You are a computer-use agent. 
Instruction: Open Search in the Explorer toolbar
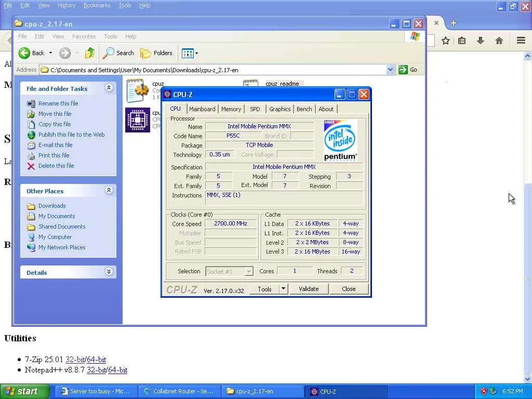[118, 53]
